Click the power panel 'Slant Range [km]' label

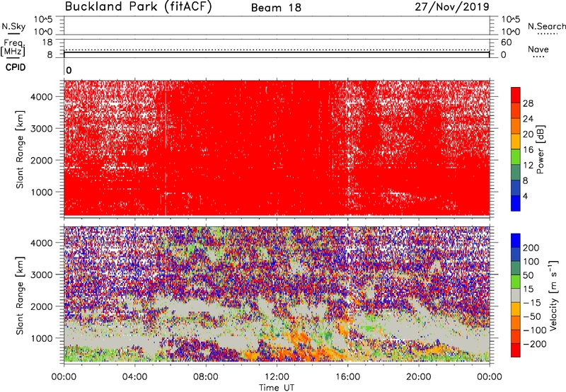[x=20, y=149]
